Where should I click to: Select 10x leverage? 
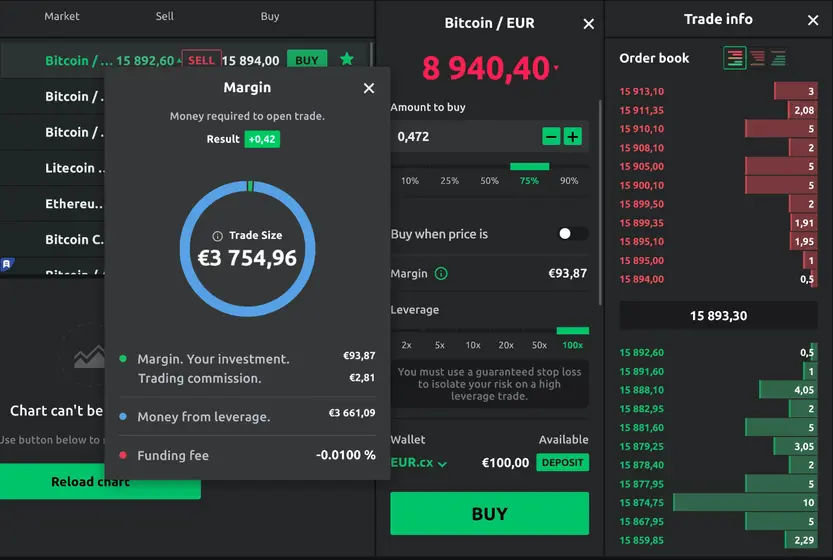[x=473, y=345]
